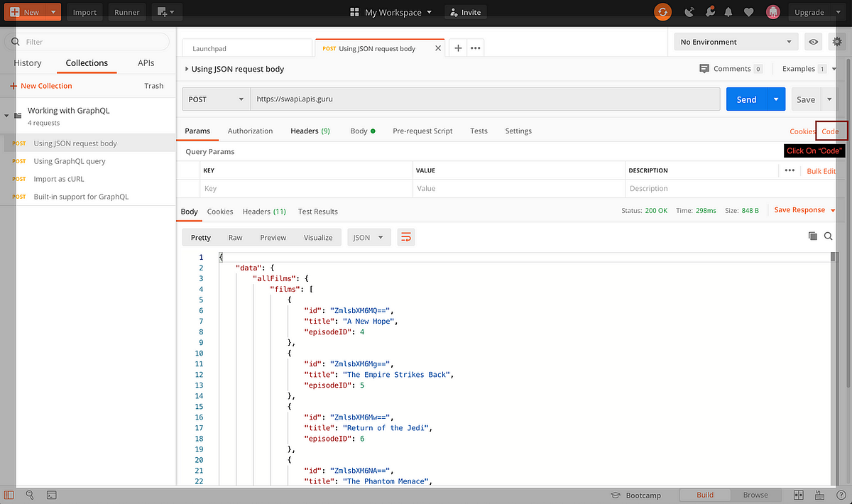The width and height of the screenshot is (852, 504).
Task: Click the Code link to generate snippets
Action: 831,131
